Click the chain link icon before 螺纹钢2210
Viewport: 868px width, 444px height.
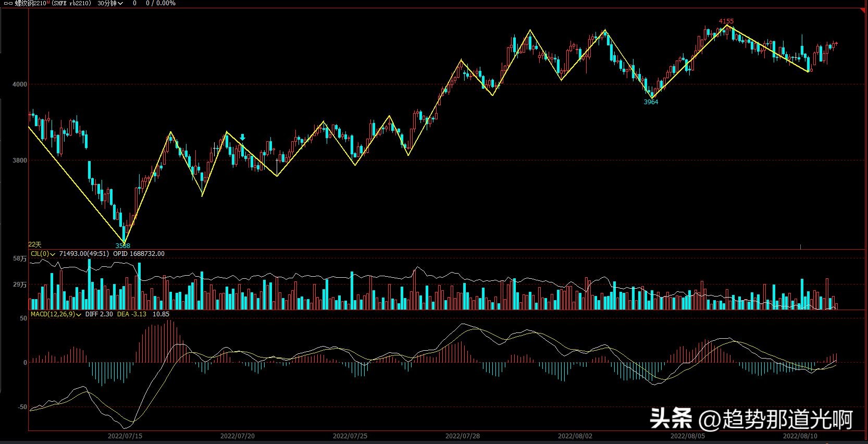[x=8, y=3]
